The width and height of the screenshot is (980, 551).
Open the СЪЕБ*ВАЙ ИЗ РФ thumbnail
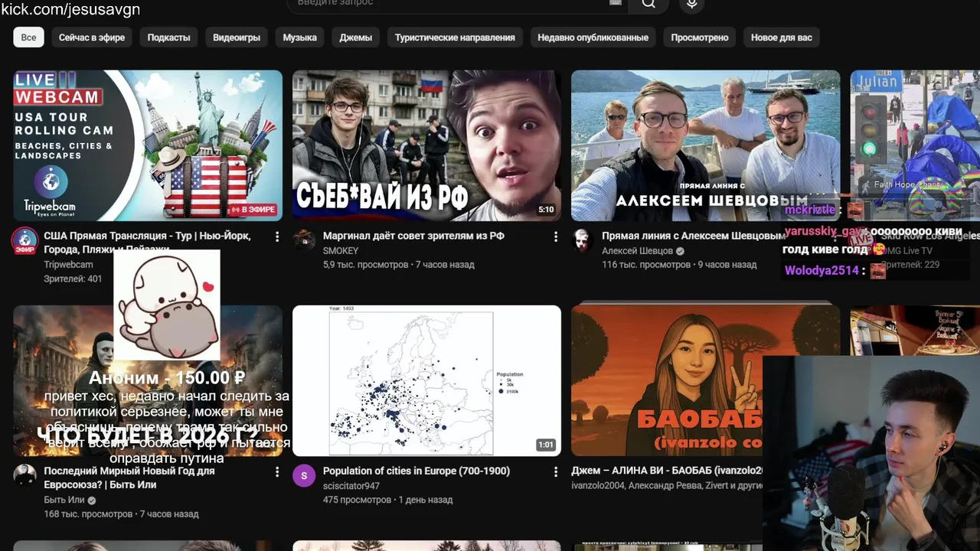click(426, 145)
